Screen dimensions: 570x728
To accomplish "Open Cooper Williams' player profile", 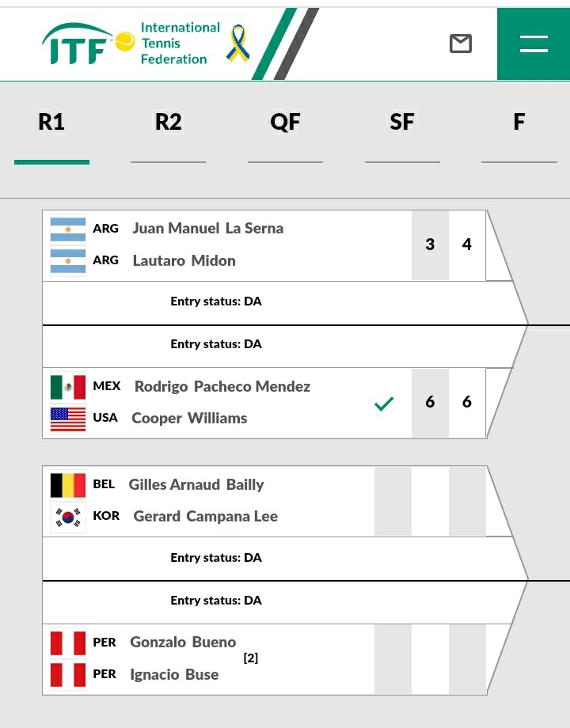I will (189, 419).
